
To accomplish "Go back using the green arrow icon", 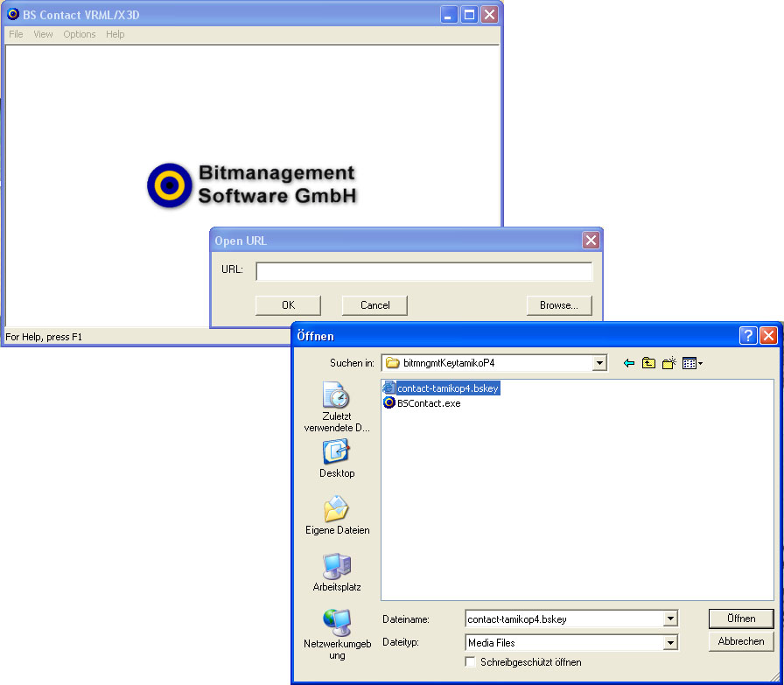I will (x=629, y=363).
